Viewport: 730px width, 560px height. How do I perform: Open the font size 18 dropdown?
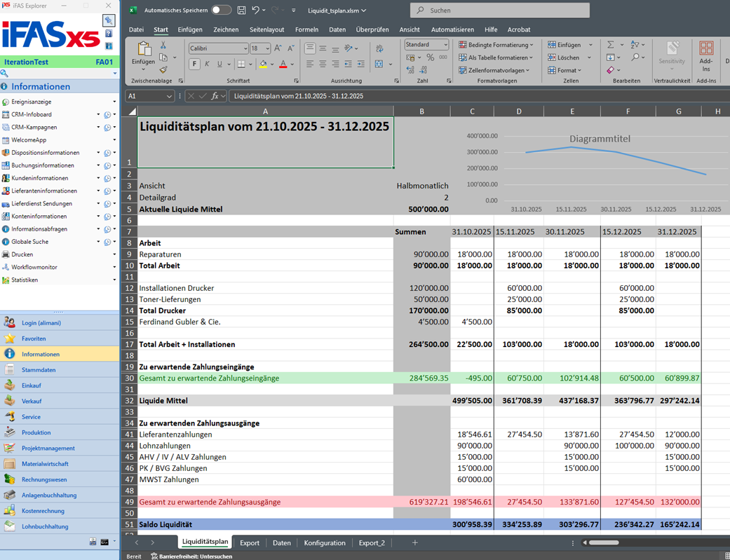click(x=267, y=48)
